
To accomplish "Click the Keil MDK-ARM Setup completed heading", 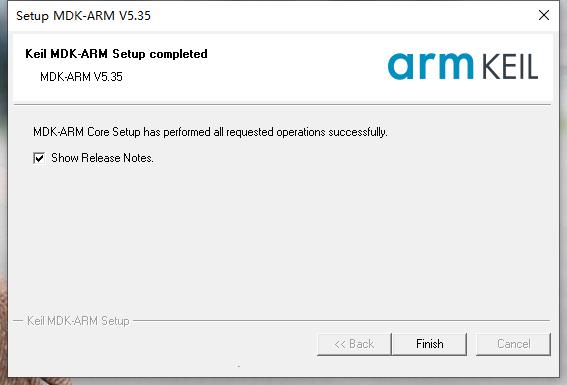I will 116,54.
